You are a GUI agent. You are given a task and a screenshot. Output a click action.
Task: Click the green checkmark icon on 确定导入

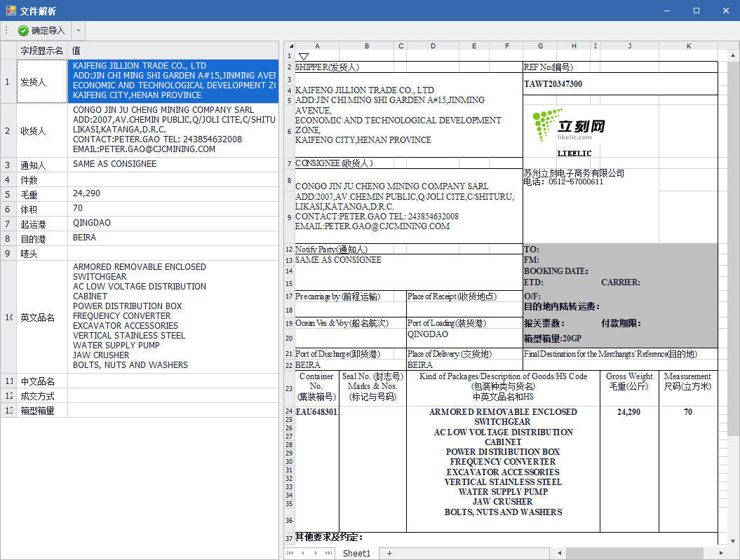tap(23, 31)
